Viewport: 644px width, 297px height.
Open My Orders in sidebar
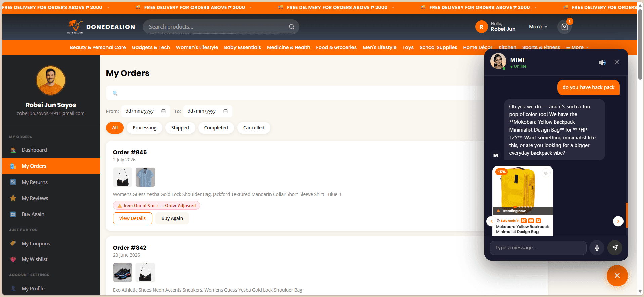tap(51, 166)
